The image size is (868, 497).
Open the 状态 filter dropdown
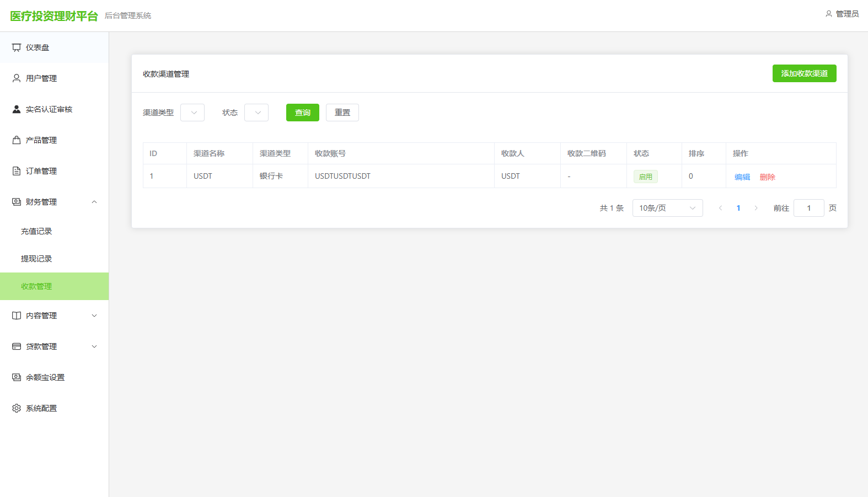[256, 113]
